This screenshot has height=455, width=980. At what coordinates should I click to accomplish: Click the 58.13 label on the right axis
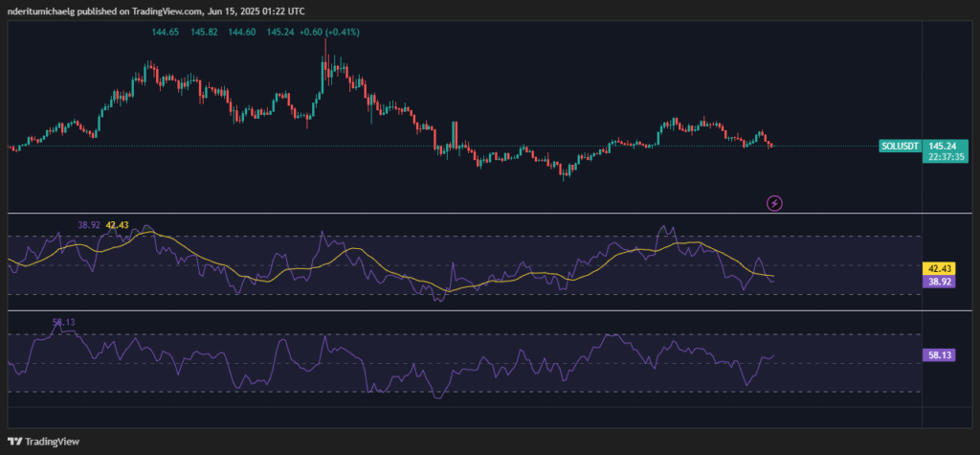(939, 354)
